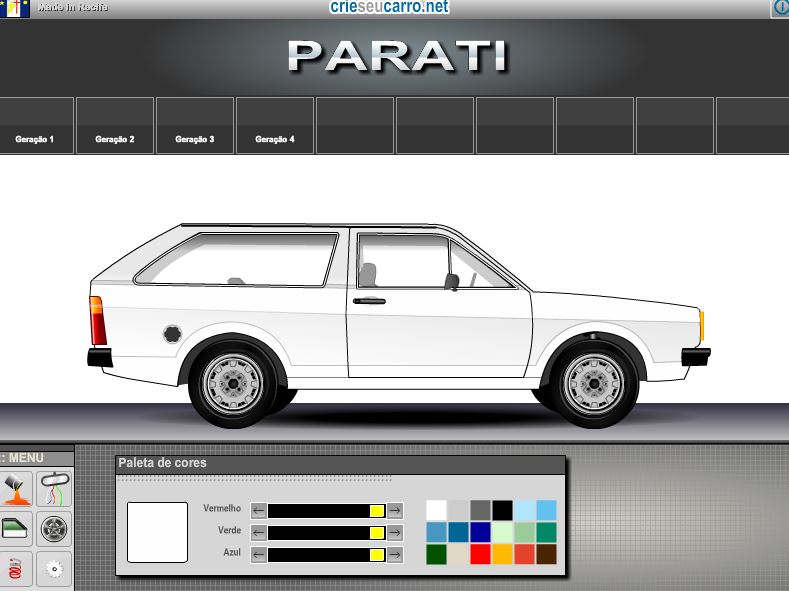Click the "Made in Recife" text
Viewport: 789px width, 591px height.
(72, 7)
